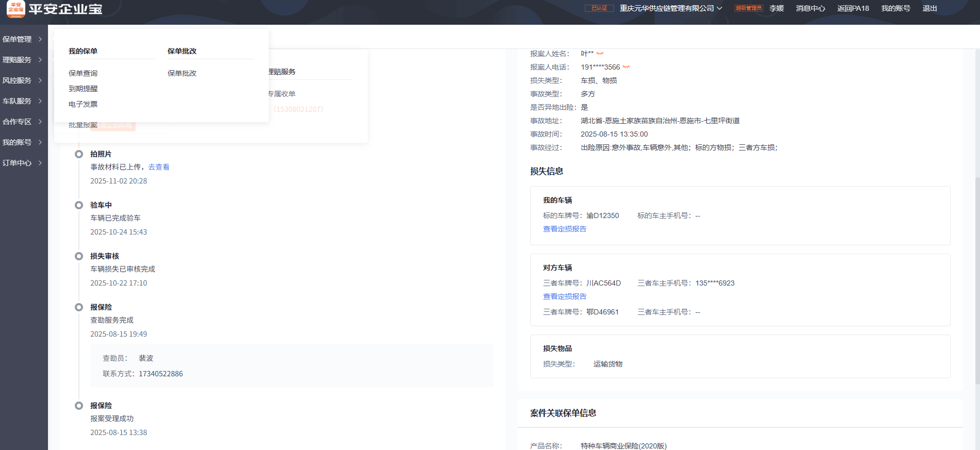Click the 拍照片 timeline step marker
Screen dimensions: 980x450
pyautogui.click(x=79, y=154)
